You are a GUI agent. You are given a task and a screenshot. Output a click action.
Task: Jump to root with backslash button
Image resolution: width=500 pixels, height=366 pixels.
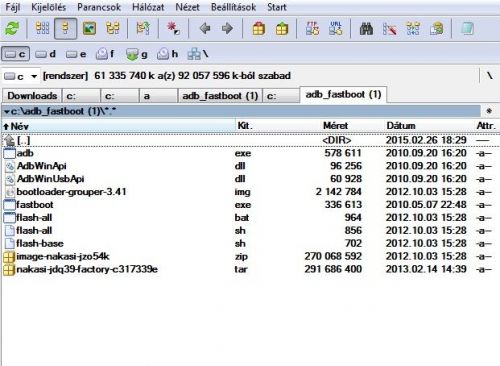[489, 76]
